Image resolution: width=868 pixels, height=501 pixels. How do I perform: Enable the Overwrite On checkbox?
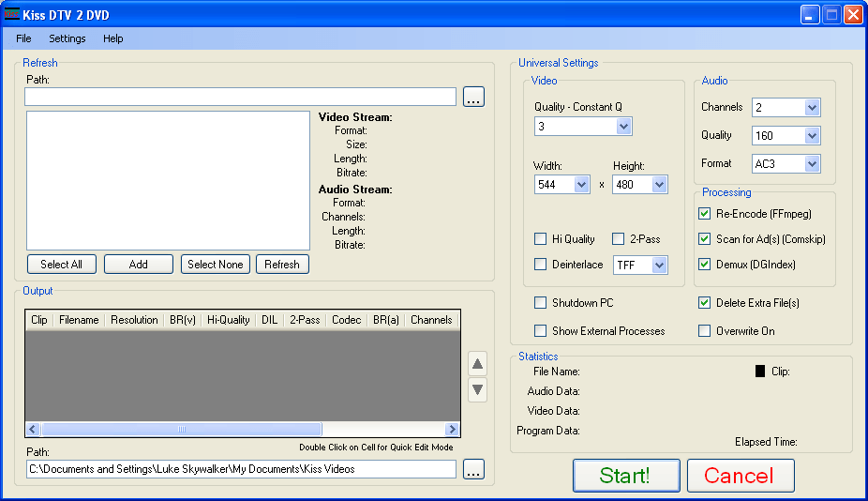coord(704,331)
